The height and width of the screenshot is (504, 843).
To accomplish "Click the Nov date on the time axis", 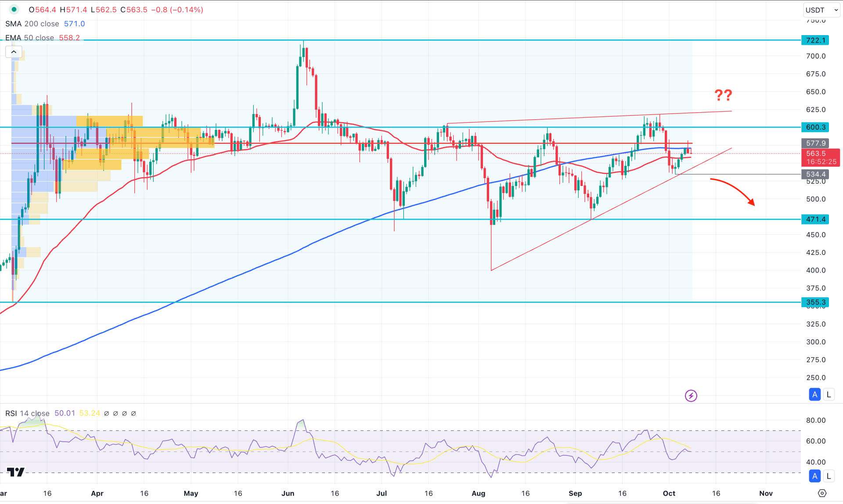I will point(766,493).
